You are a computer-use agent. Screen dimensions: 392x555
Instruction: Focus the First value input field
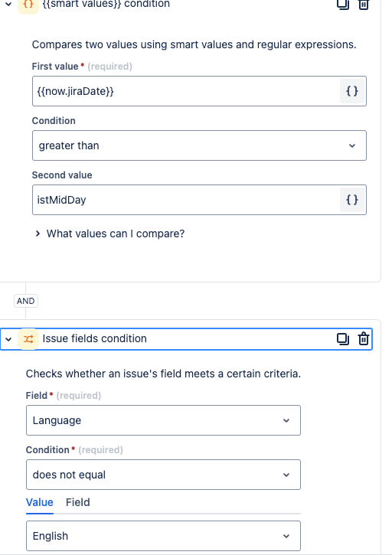[186, 91]
